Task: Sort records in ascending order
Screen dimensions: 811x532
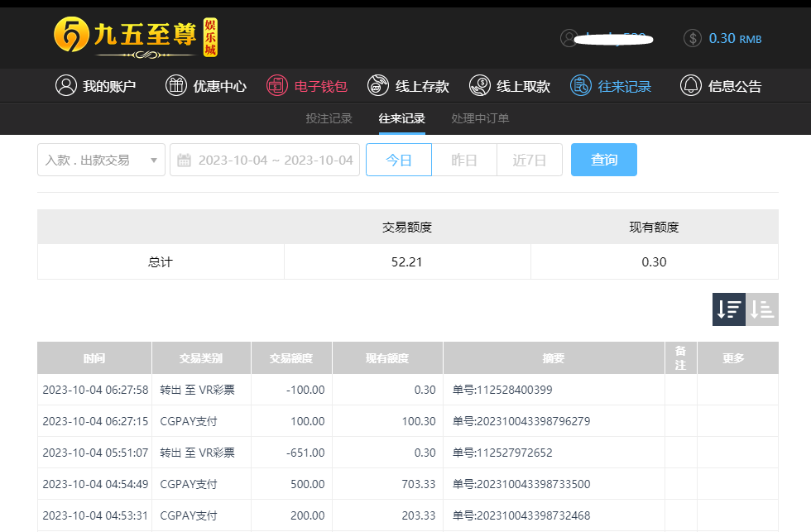Action: click(762, 309)
